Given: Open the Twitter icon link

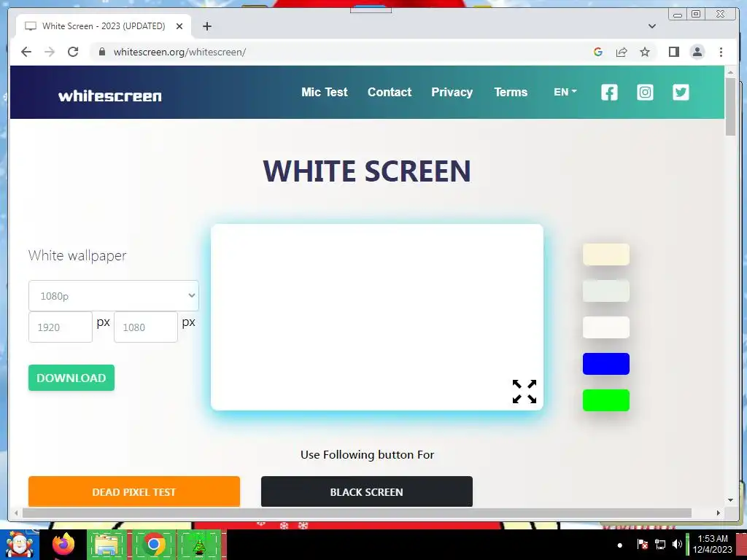Looking at the screenshot, I should coord(681,92).
